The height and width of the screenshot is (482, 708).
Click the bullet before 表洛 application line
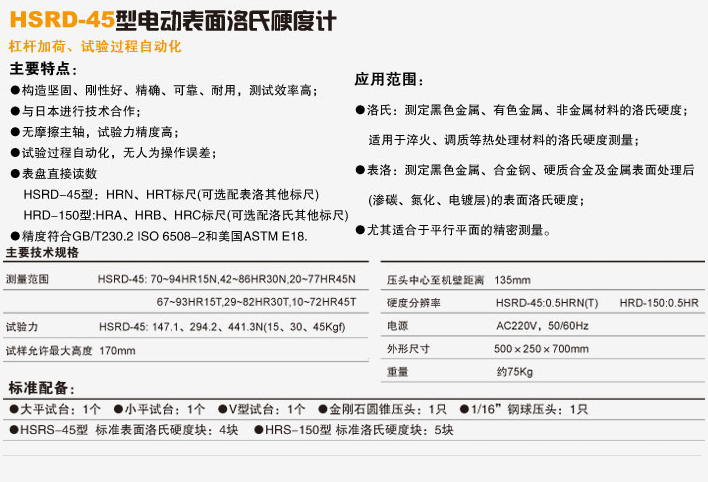tap(361, 170)
